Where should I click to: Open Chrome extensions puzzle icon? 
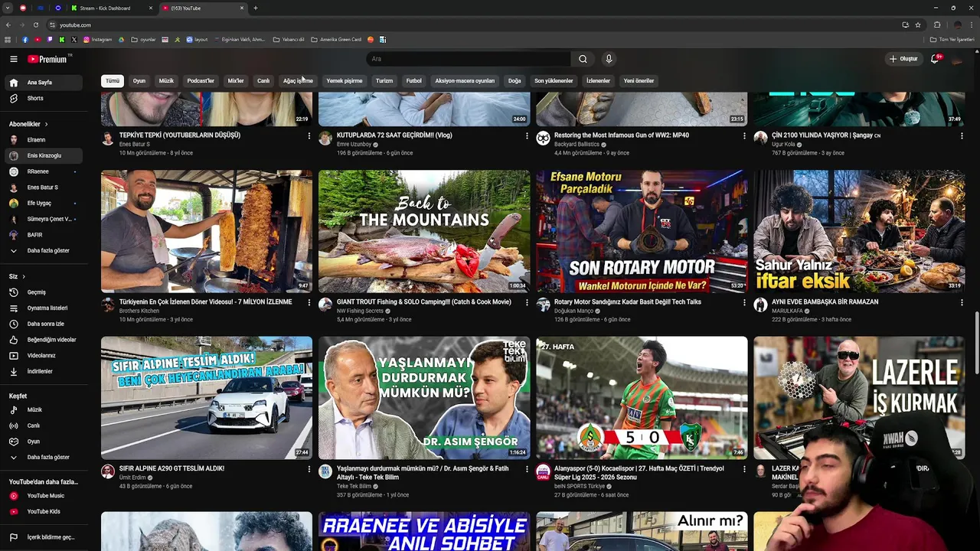click(x=937, y=25)
